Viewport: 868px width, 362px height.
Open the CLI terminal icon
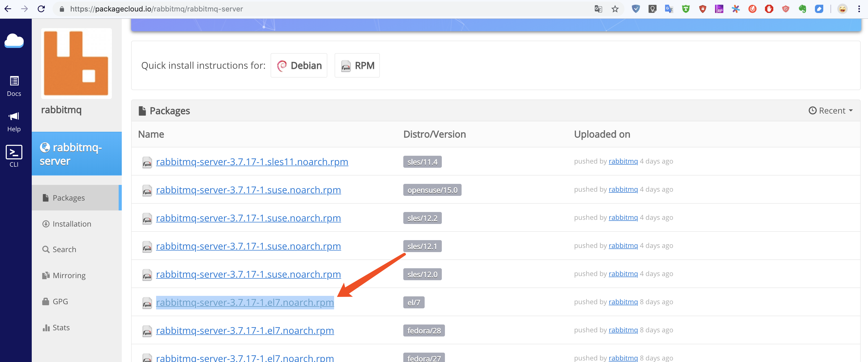[14, 156]
